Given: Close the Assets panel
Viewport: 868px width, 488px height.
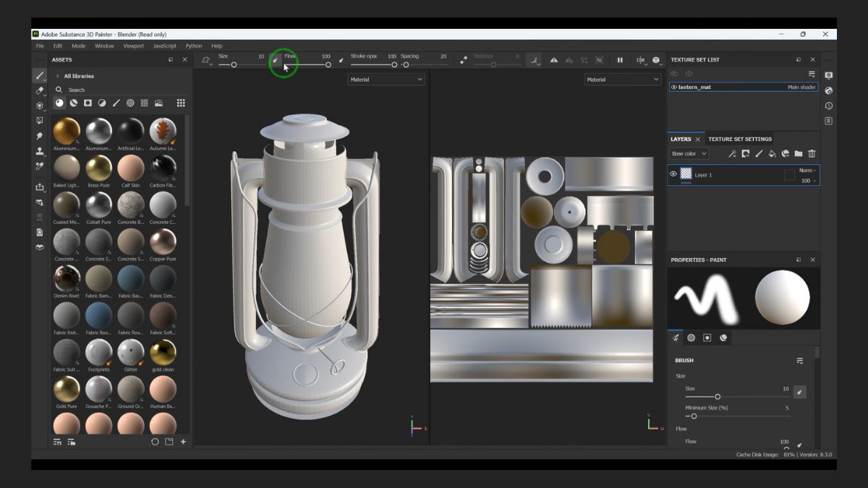Looking at the screenshot, I should click(184, 60).
